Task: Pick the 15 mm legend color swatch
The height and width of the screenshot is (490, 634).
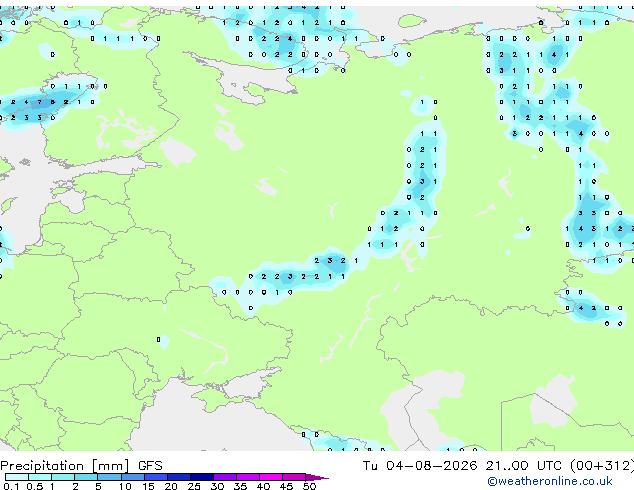Action: (155, 477)
